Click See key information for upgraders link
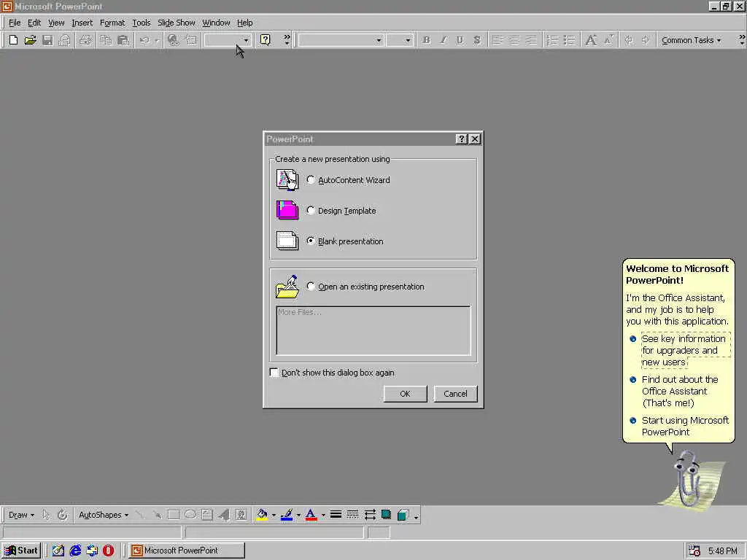Image resolution: width=747 pixels, height=560 pixels. pyautogui.click(x=684, y=350)
